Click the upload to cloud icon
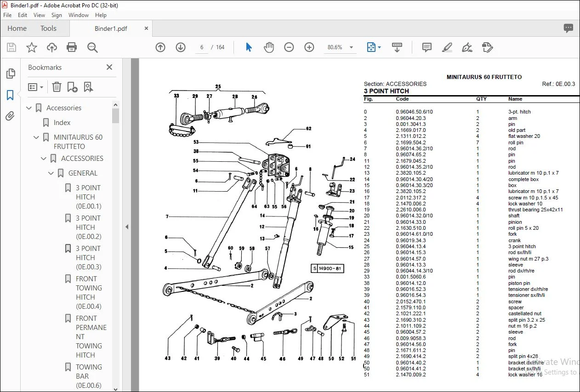This screenshot has height=392, width=580. [52, 47]
